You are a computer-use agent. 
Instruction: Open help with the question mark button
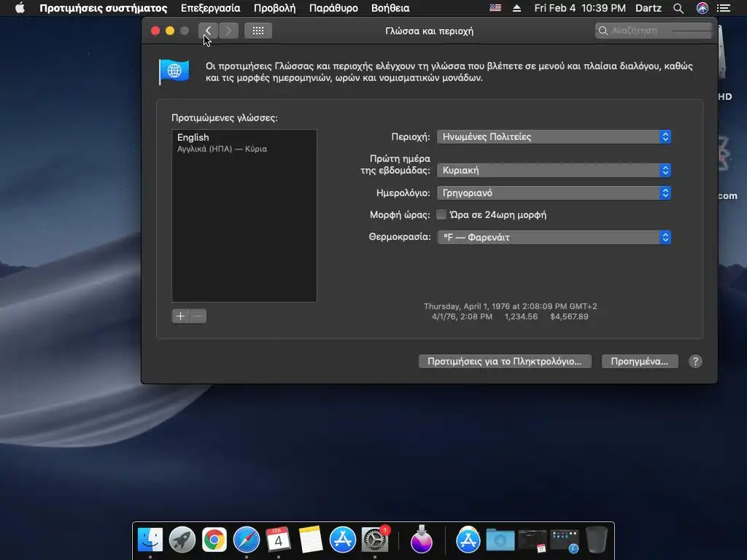click(x=695, y=362)
